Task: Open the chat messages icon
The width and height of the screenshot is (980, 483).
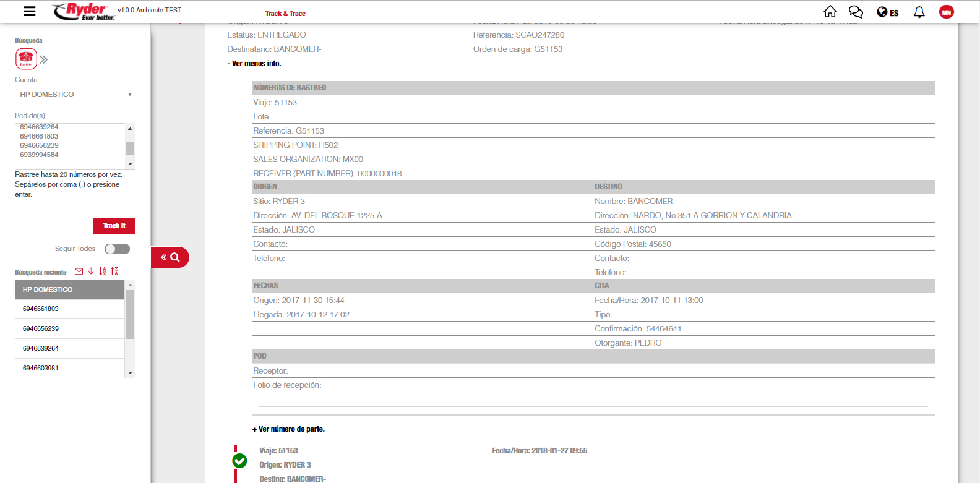Action: 856,12
